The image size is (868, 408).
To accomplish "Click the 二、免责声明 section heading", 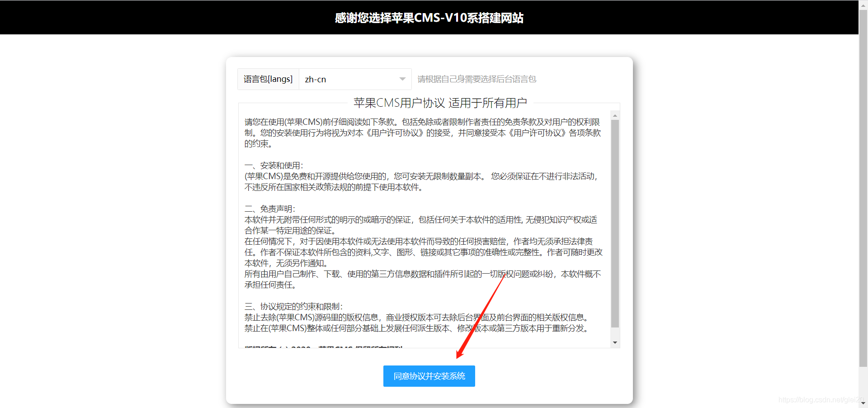I will pyautogui.click(x=270, y=209).
